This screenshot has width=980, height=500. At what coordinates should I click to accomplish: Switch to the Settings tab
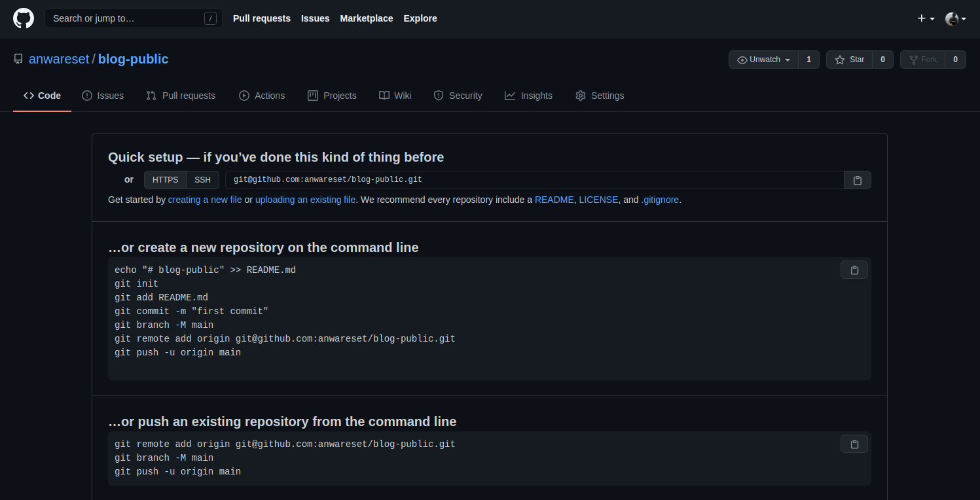[600, 96]
